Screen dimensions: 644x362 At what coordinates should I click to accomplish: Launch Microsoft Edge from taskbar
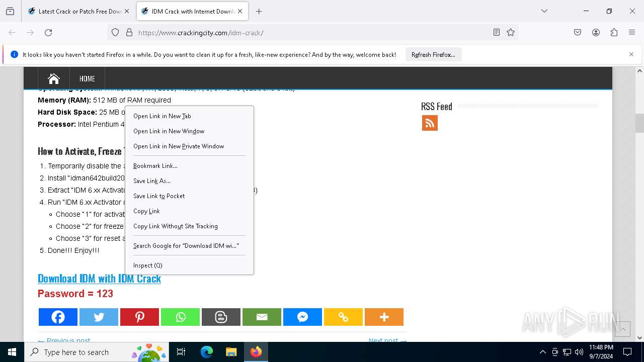coord(207,352)
